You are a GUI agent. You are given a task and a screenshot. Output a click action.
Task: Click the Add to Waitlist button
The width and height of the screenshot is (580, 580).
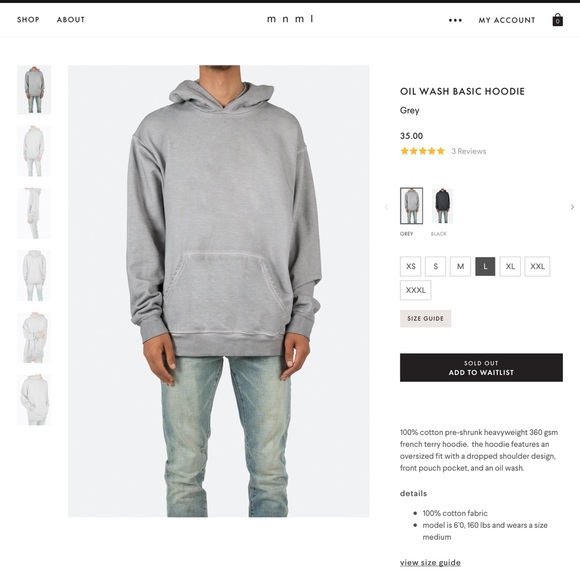pos(481,368)
